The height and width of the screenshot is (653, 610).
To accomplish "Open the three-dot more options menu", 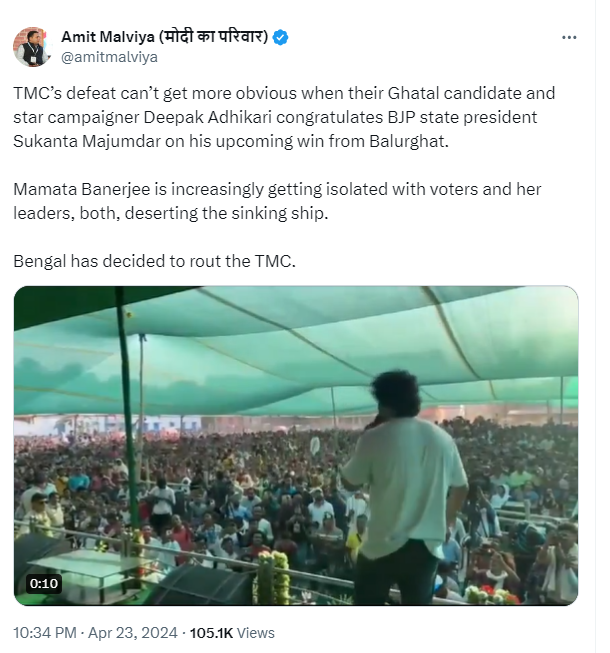I will (x=569, y=38).
